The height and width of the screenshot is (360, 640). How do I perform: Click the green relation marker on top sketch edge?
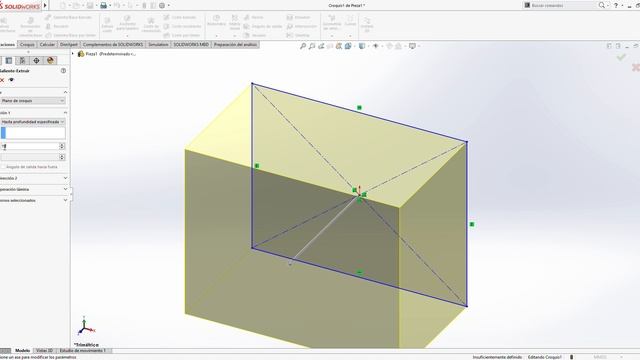coord(359,108)
